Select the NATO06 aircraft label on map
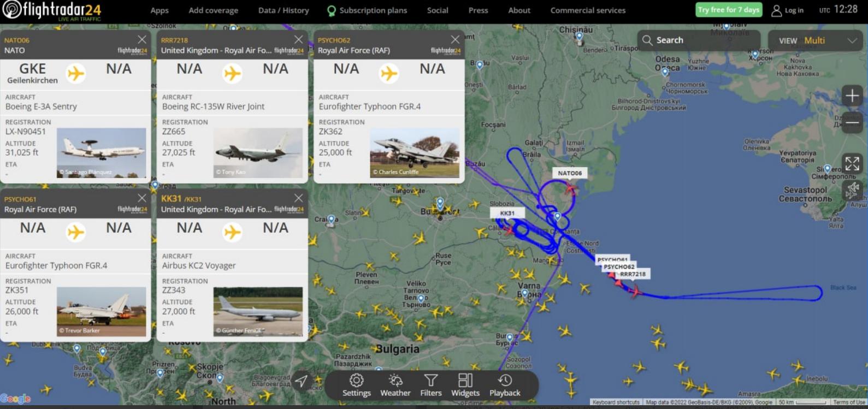 pos(569,173)
